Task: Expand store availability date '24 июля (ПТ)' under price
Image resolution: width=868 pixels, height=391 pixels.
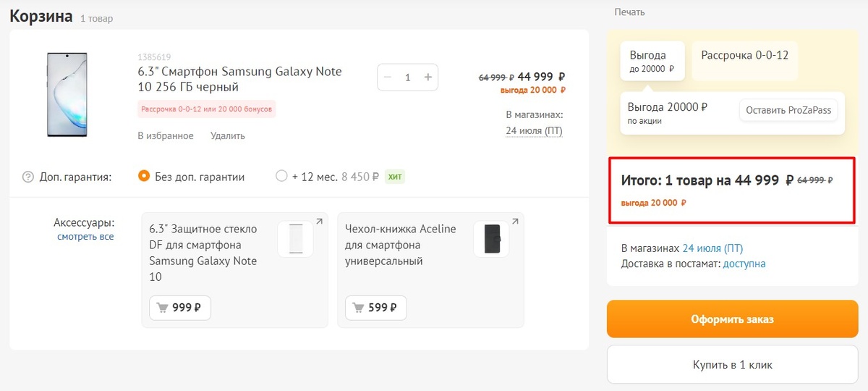Action: click(534, 131)
